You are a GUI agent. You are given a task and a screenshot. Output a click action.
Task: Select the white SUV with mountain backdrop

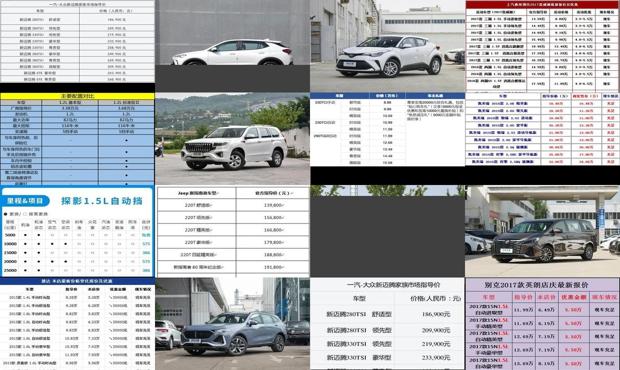[232, 139]
